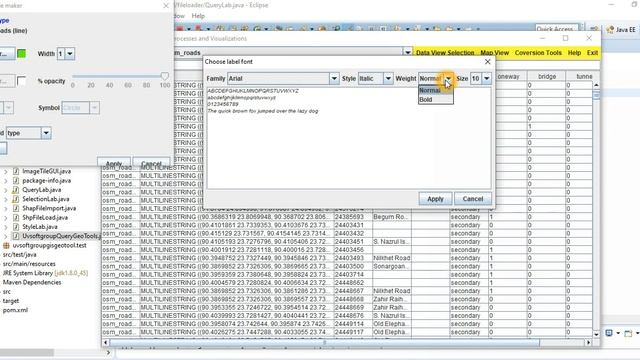Viewport: 640px width, 360px height.
Task: Open Help in the yellow menu bar
Action: pos(574,53)
